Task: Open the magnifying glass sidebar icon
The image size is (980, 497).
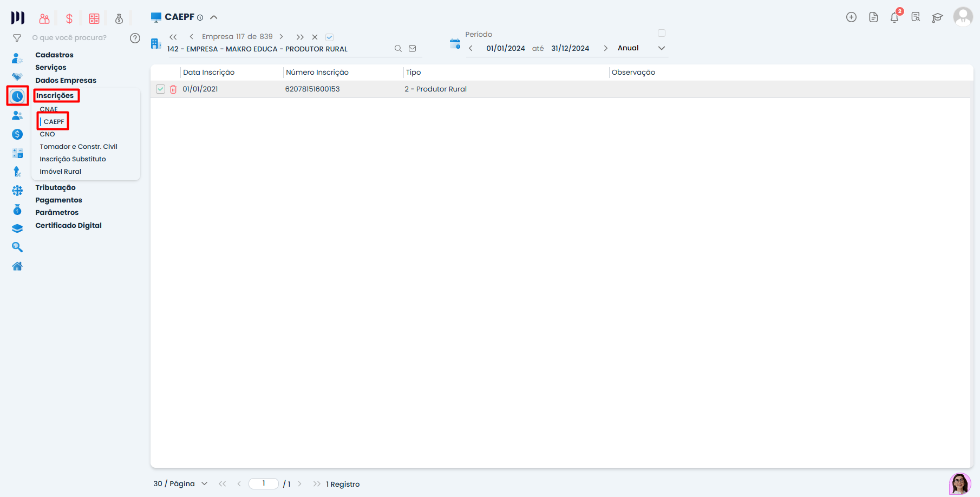Action: click(17, 247)
